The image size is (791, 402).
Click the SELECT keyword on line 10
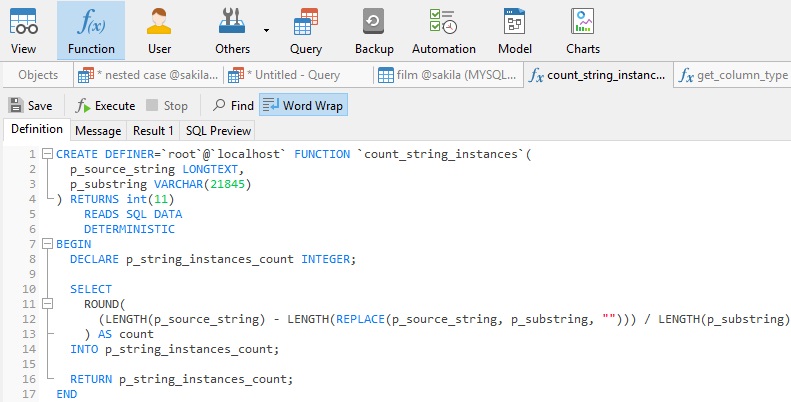[91, 289]
